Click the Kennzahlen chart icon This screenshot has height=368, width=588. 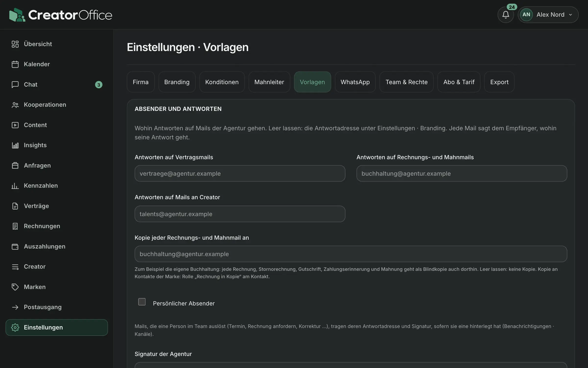tap(15, 186)
